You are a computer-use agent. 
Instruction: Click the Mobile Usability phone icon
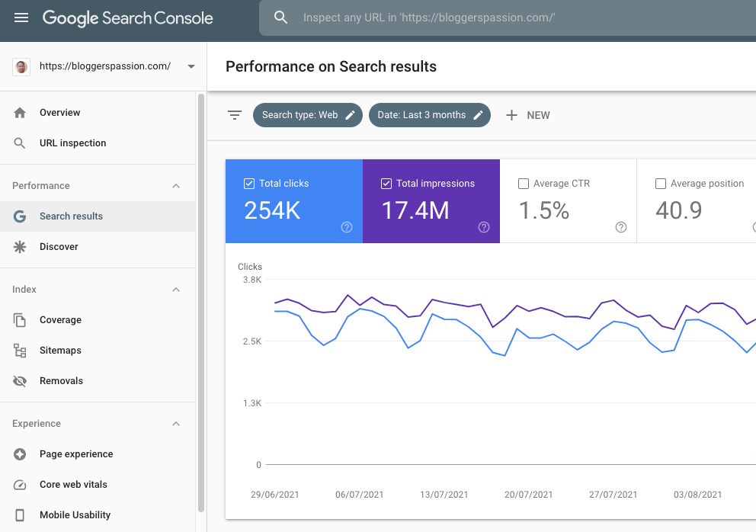pyautogui.click(x=20, y=515)
